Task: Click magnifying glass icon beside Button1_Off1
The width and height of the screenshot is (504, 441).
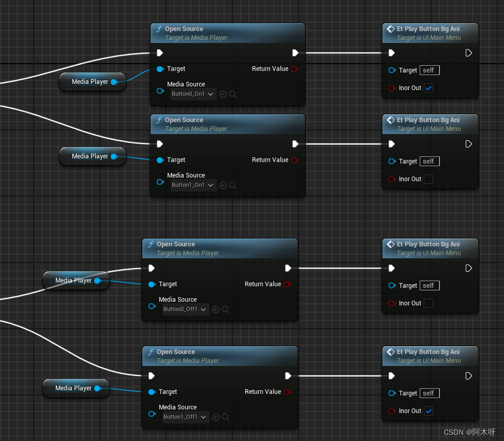Action: 225,417
